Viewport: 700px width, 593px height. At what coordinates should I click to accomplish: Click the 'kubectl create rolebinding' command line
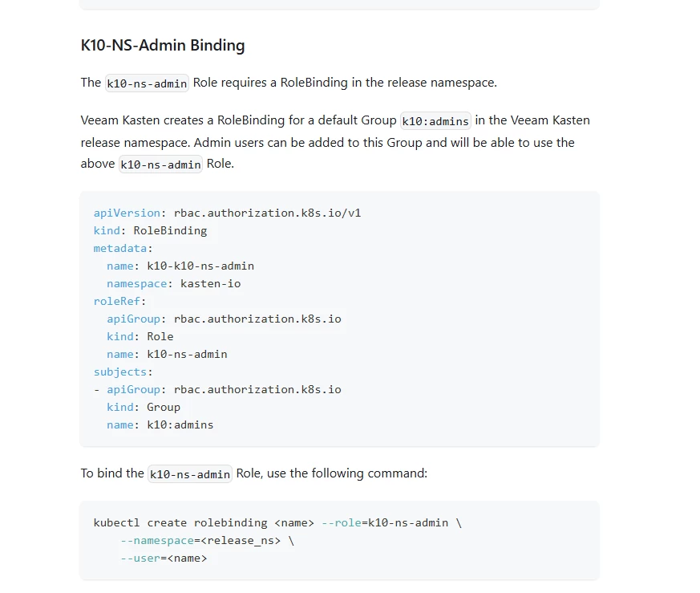coord(277,523)
